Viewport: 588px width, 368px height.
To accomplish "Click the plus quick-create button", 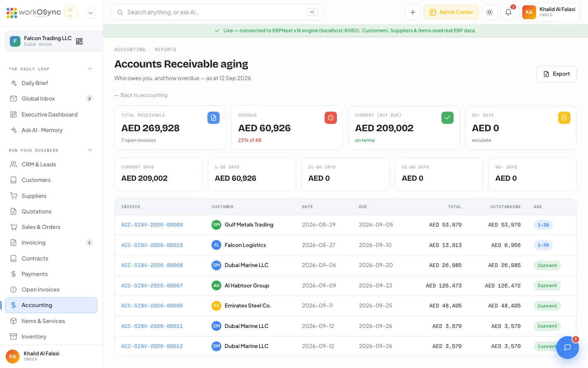I will (x=413, y=12).
